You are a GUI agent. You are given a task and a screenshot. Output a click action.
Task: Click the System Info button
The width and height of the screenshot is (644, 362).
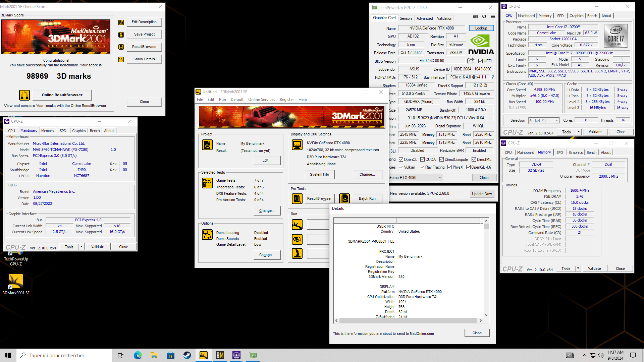click(319, 174)
